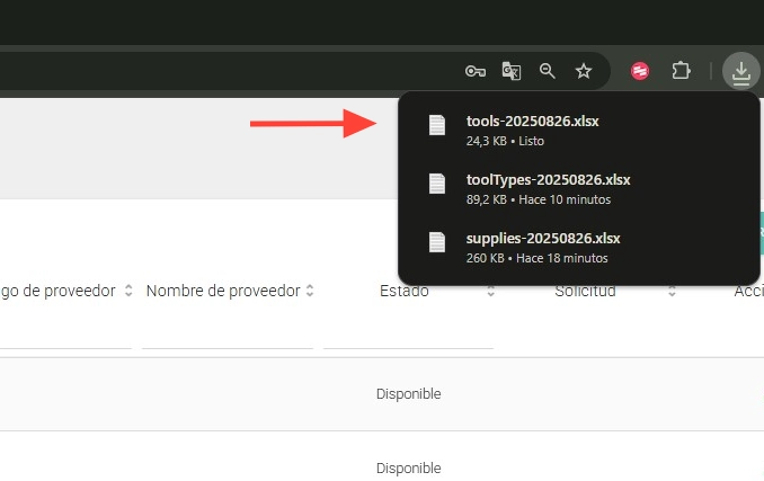Click the zoom magnifier icon in address bar
The image size is (764, 481).
point(547,71)
